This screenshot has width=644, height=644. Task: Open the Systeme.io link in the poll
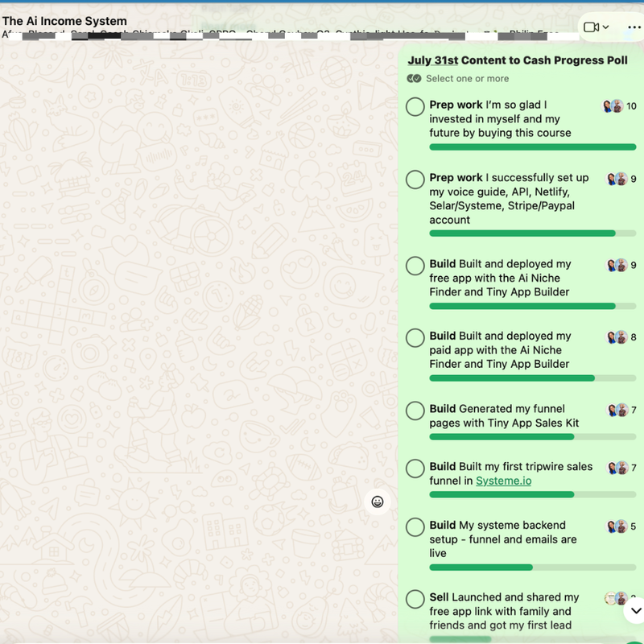(x=504, y=481)
